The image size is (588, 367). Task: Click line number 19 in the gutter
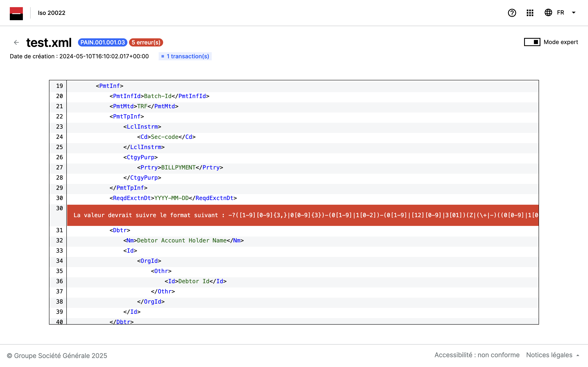coord(59,86)
